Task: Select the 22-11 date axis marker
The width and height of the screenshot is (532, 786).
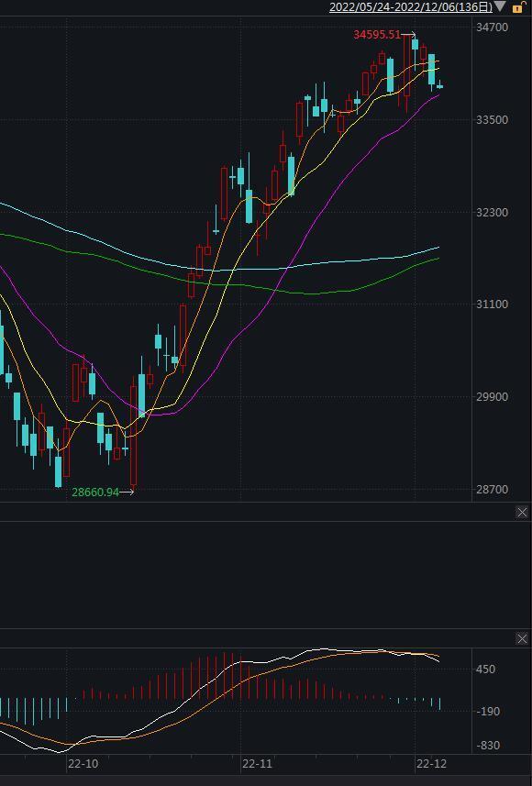Action: pyautogui.click(x=257, y=764)
